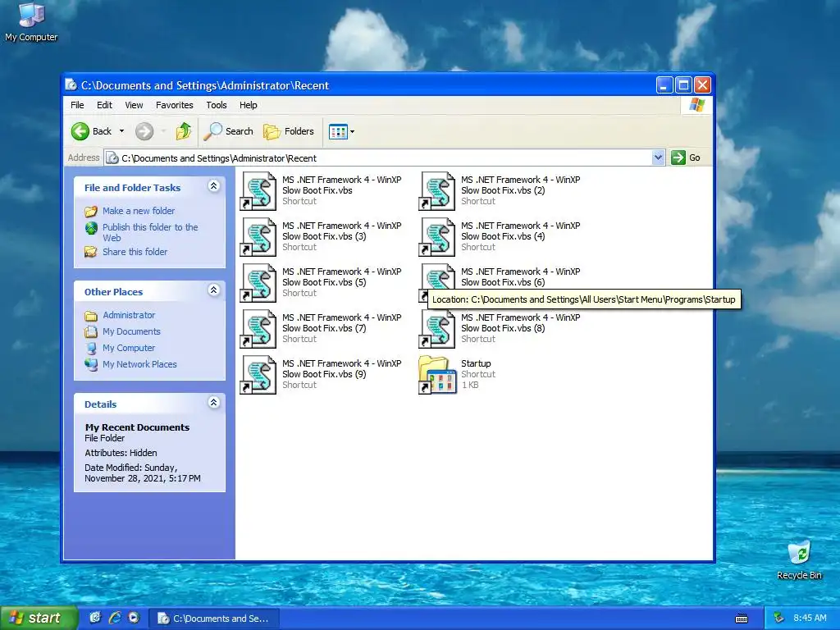Click the My Network Places icon
The image size is (840, 630).
coord(91,364)
